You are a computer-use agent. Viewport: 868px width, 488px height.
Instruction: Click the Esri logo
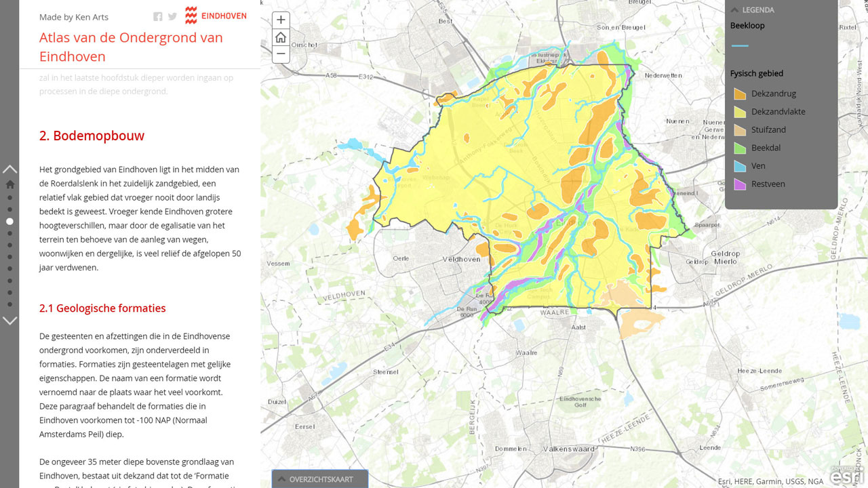tap(847, 476)
